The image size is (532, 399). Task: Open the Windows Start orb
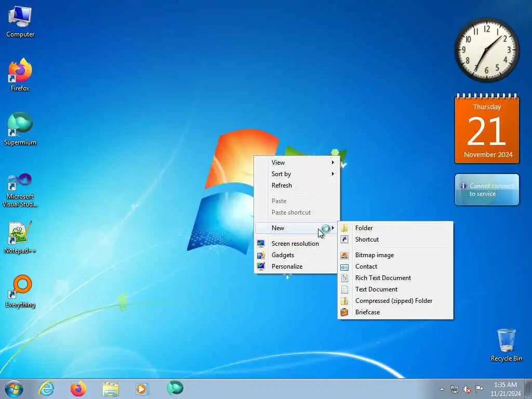(x=14, y=389)
